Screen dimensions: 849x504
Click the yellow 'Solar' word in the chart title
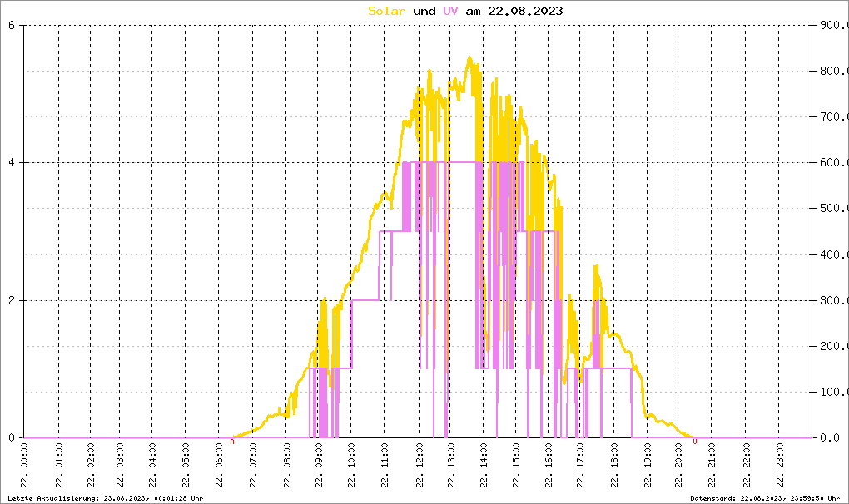coord(387,11)
